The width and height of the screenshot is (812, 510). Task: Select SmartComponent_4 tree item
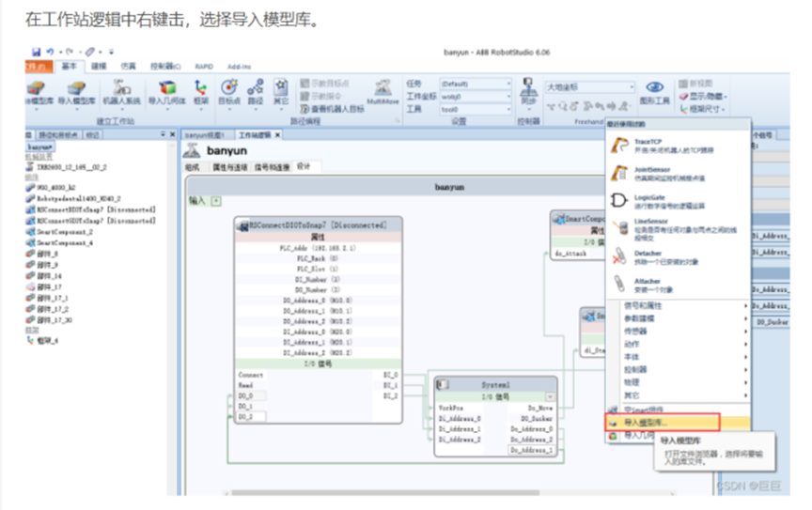click(59, 243)
